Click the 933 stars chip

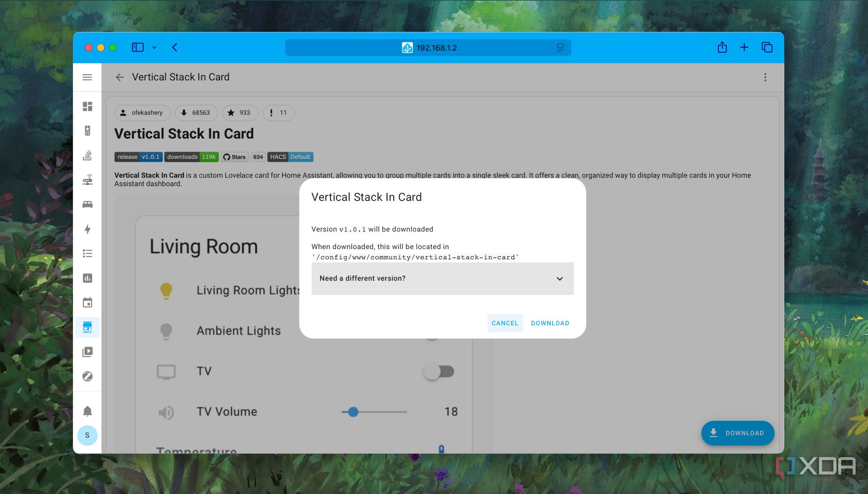coord(240,113)
